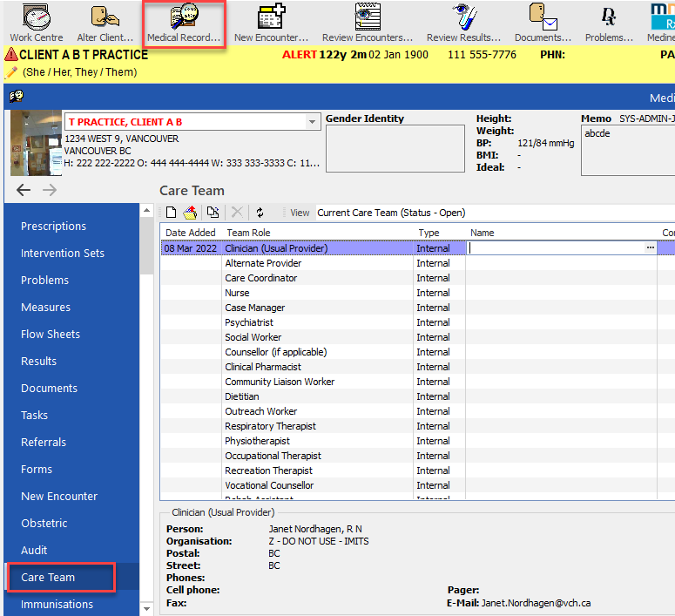Click the new blank page icon in Care Team toolbar
675x616 pixels.
pyautogui.click(x=171, y=213)
